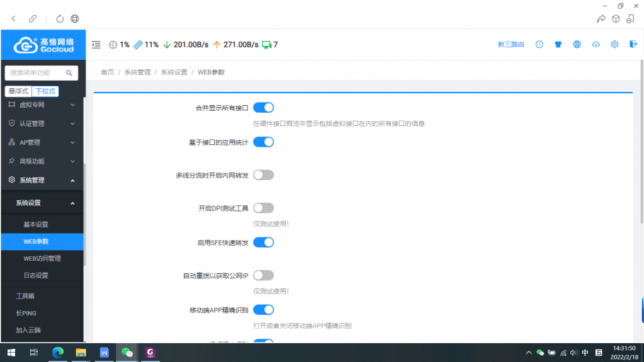Click the logout icon in header
Viewport: 644px width, 362px height.
(x=633, y=44)
